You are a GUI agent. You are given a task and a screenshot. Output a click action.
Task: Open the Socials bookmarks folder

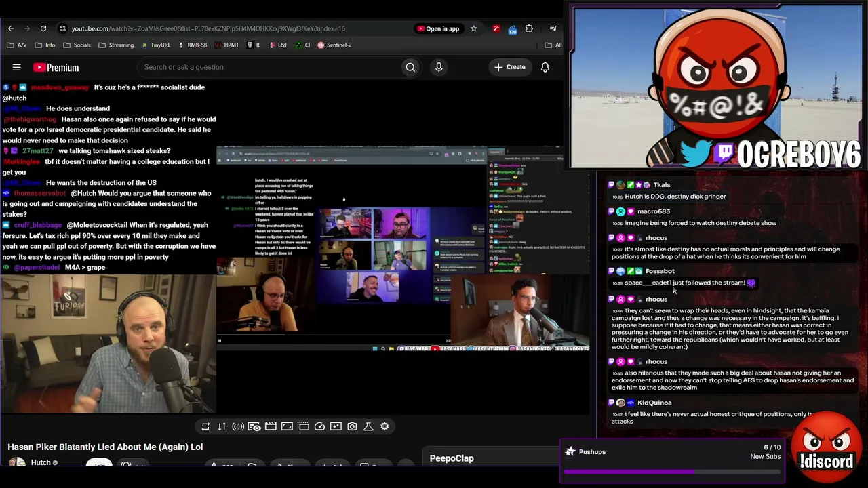[x=77, y=45]
